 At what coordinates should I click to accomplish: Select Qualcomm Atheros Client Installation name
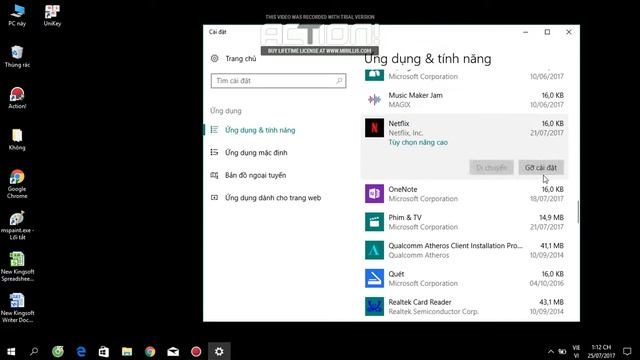pyautogui.click(x=456, y=246)
